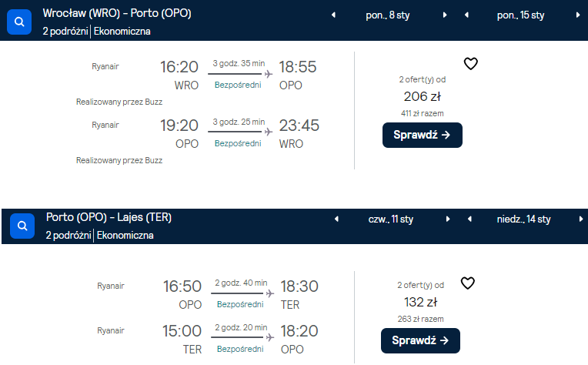
Task: Go to day before pon., 8 sty
Action: [x=333, y=15]
